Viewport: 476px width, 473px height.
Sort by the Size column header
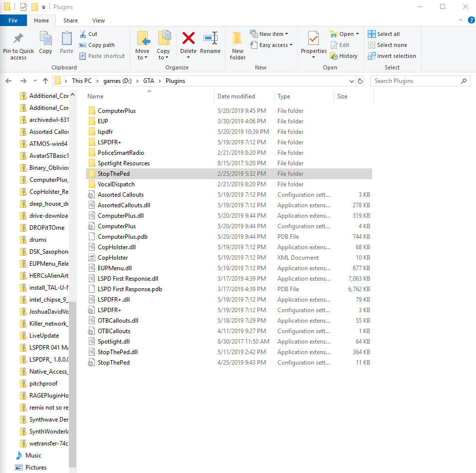(x=354, y=96)
